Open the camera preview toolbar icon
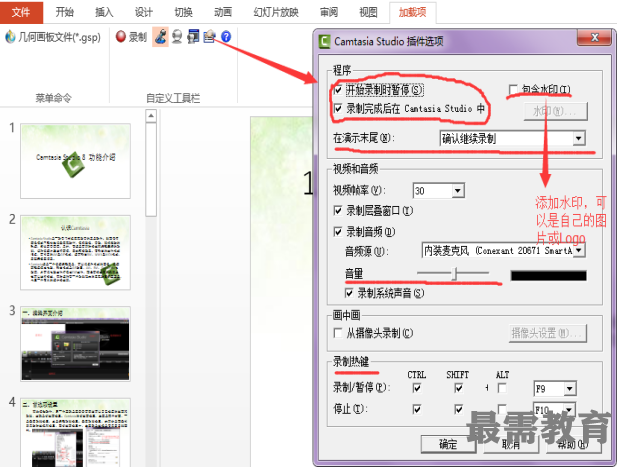This screenshot has height=467, width=618. click(x=193, y=37)
